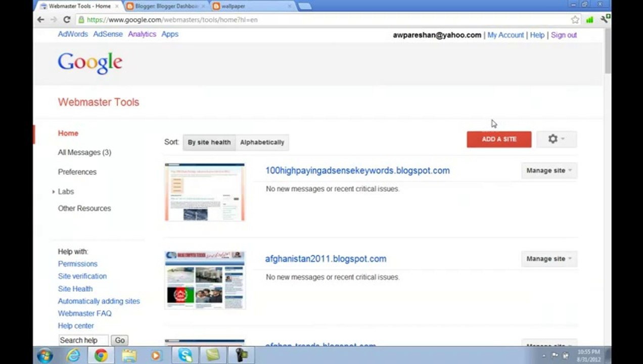Select the Chrome icon in the taskbar

[101, 355]
